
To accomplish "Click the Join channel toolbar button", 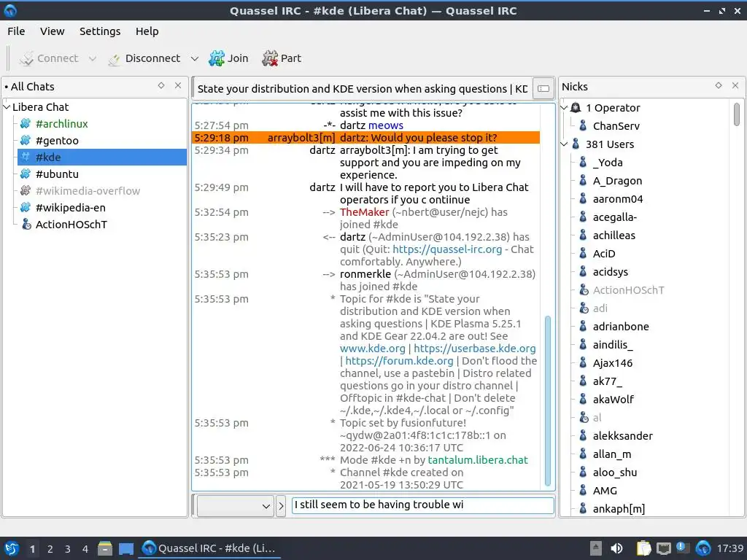I will 228,58.
